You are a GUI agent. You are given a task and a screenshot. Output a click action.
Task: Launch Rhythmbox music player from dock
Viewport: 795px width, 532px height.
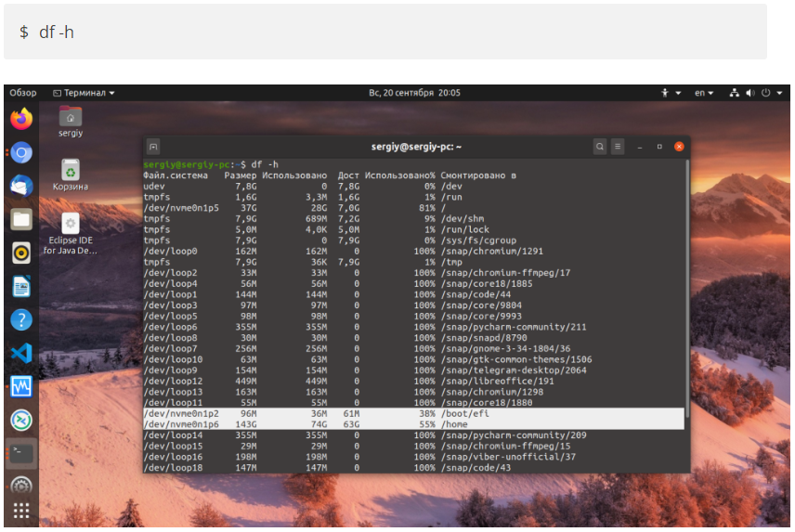coord(21,253)
